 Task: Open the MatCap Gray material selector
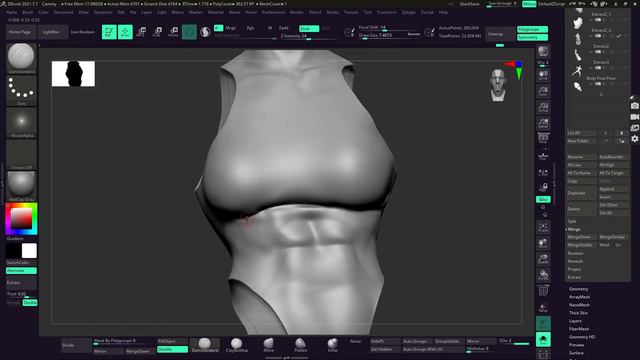(21, 186)
